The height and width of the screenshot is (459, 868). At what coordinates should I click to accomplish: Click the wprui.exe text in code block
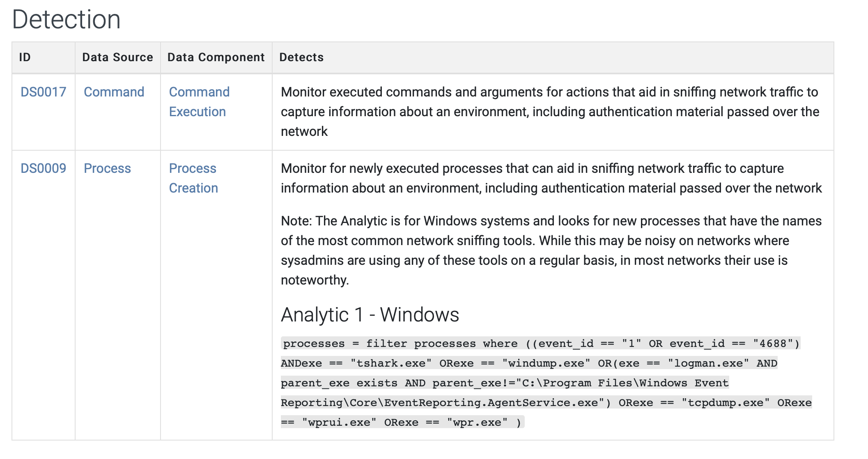(339, 422)
